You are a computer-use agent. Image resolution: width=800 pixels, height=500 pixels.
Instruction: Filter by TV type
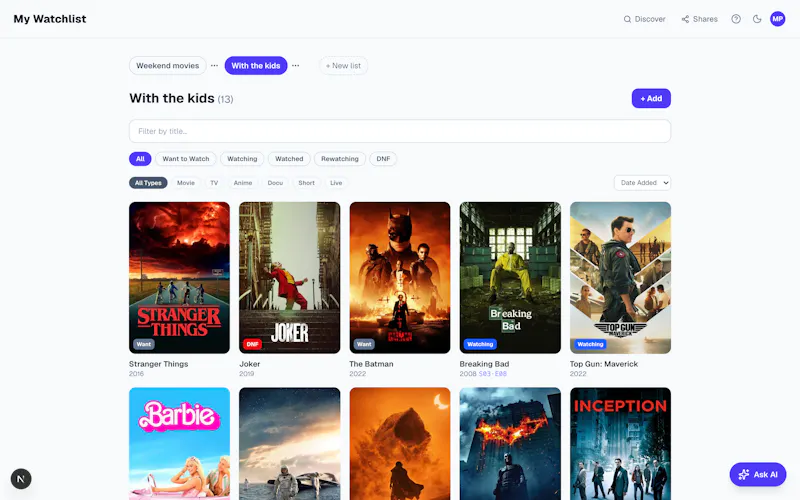214,183
